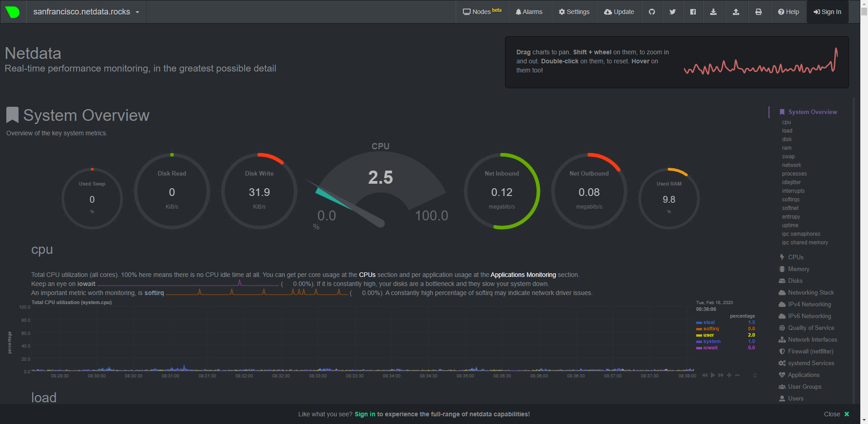The width and height of the screenshot is (868, 424).
Task: Toggle the system dimension in legend
Action: 712,341
